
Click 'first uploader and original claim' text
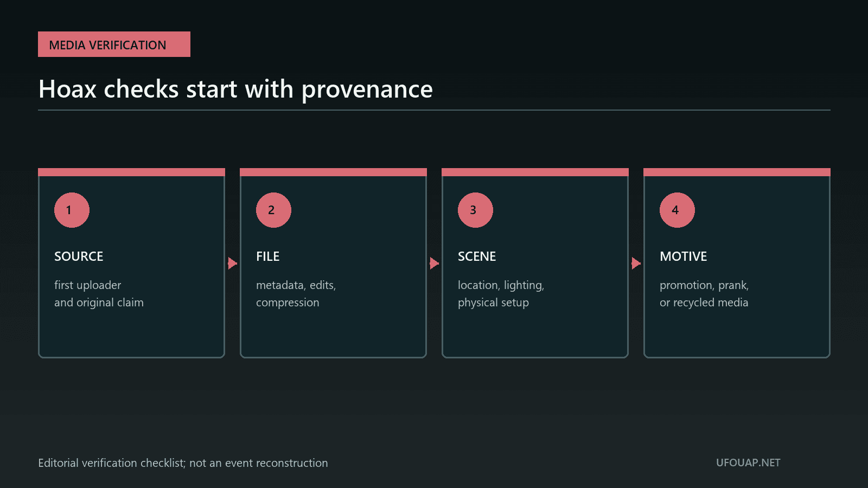click(99, 294)
